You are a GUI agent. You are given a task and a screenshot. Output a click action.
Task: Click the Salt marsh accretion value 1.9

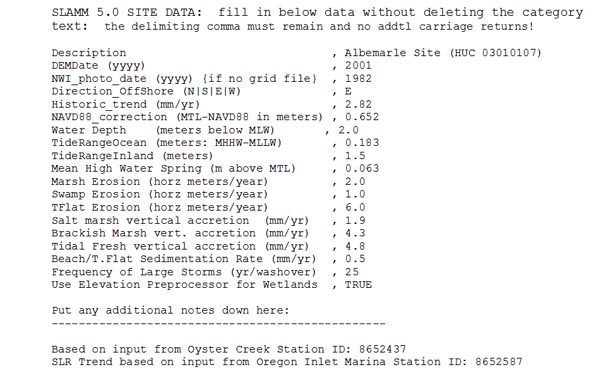[355, 221]
